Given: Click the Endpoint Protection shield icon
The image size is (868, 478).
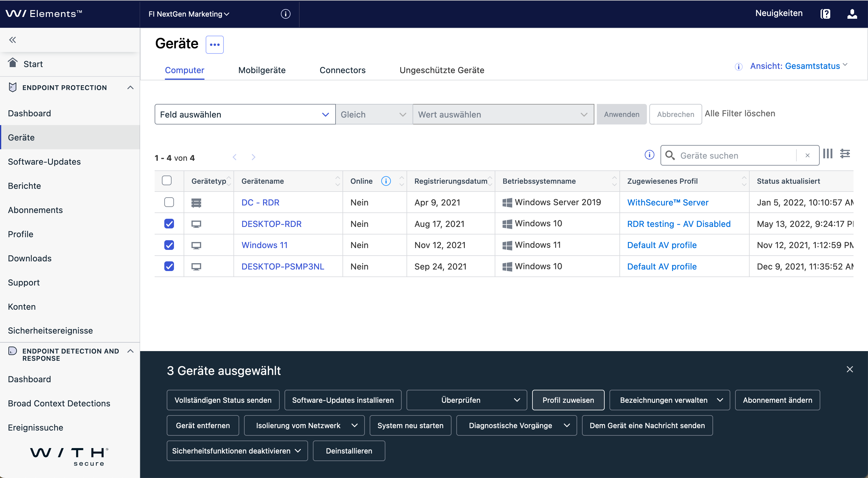Looking at the screenshot, I should [12, 87].
